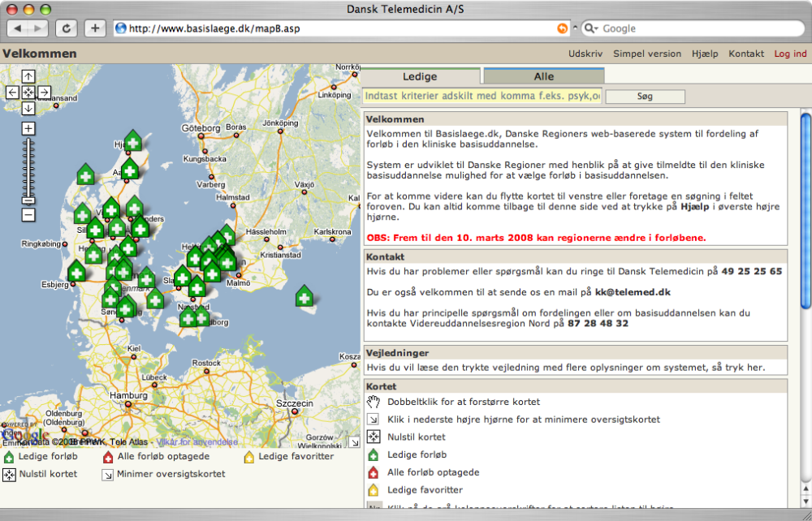
Task: Pan the map right with arrow
Action: (44, 93)
